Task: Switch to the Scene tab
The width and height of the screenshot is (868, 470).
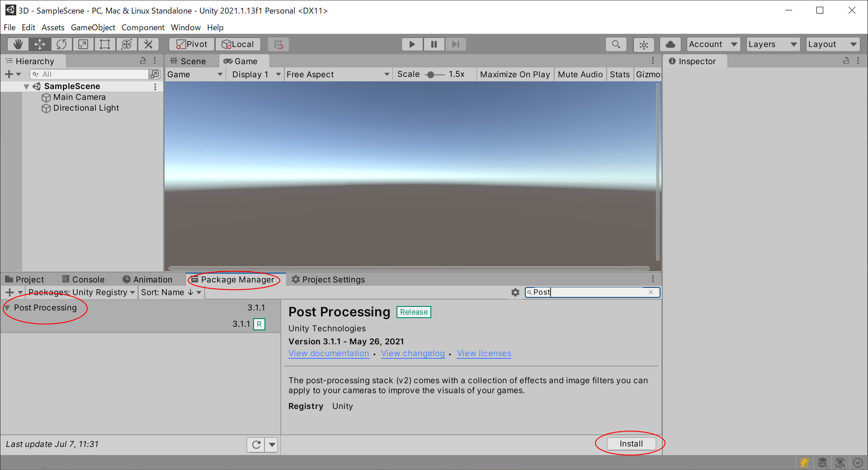Action: [x=188, y=61]
